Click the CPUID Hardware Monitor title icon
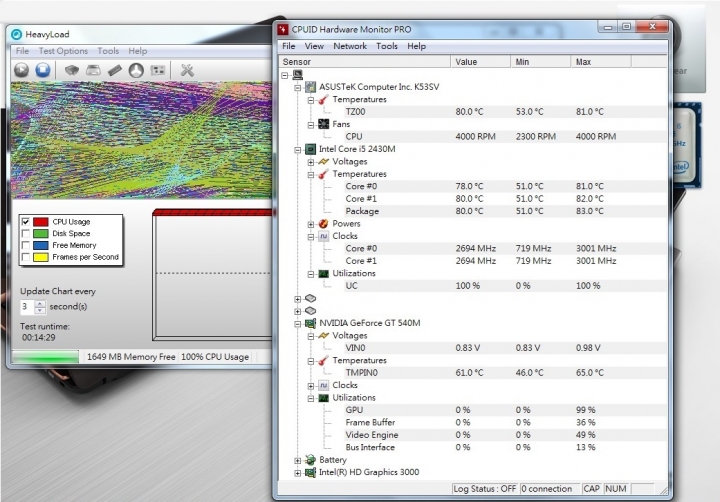720x502 pixels. [282, 29]
